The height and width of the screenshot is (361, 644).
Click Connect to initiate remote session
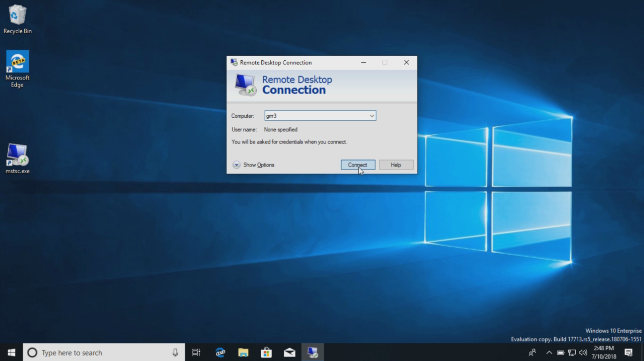point(357,164)
